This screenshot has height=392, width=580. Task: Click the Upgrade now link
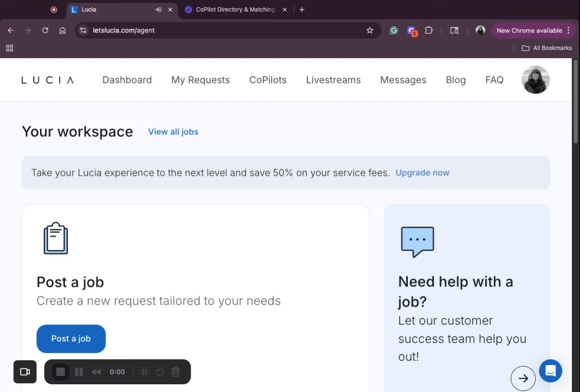[x=422, y=172]
